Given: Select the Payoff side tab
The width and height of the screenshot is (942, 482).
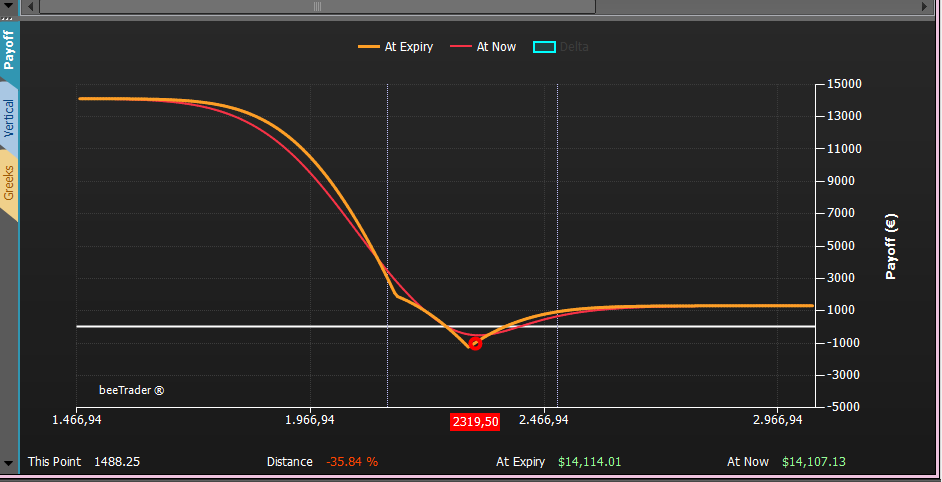Looking at the screenshot, I should coord(9,50).
